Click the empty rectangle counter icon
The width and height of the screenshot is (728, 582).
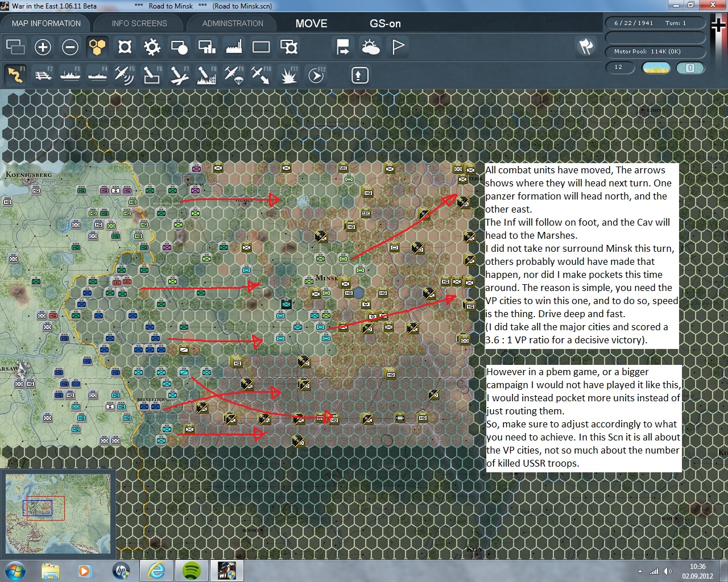tap(261, 47)
